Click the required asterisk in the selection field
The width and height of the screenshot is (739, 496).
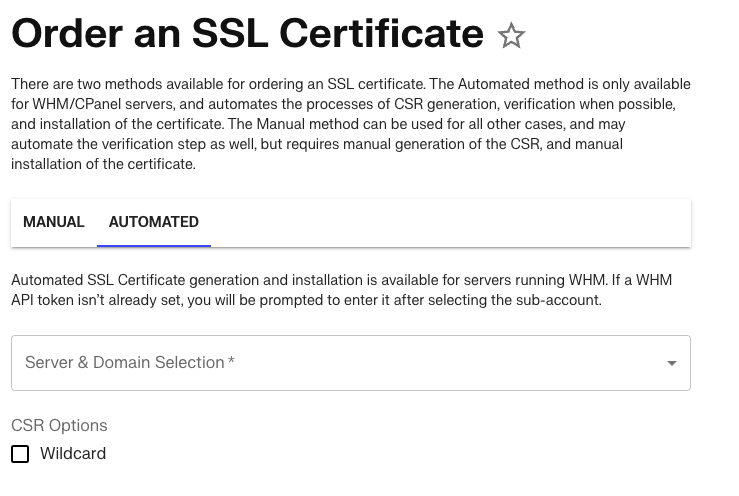click(x=232, y=362)
